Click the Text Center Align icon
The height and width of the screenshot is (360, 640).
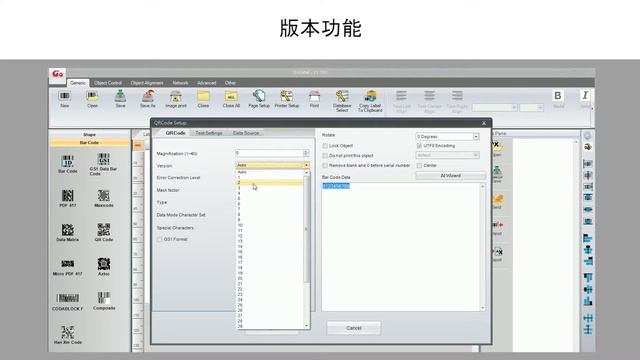pyautogui.click(x=429, y=102)
